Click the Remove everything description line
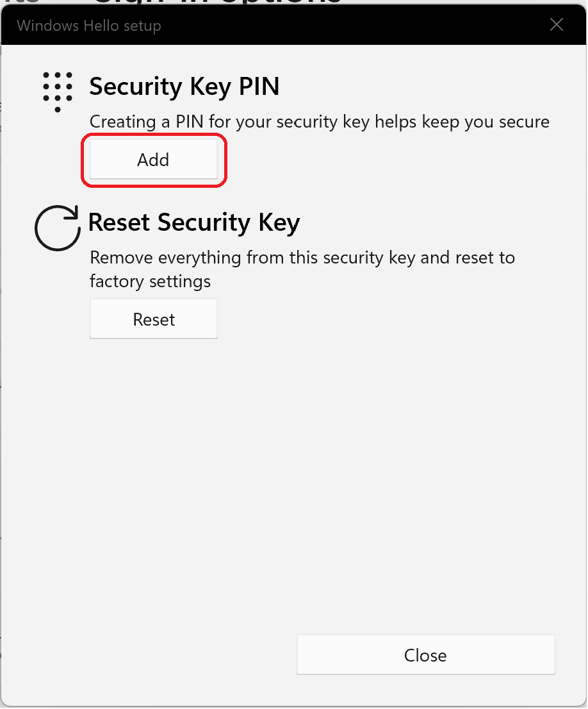 pyautogui.click(x=302, y=257)
